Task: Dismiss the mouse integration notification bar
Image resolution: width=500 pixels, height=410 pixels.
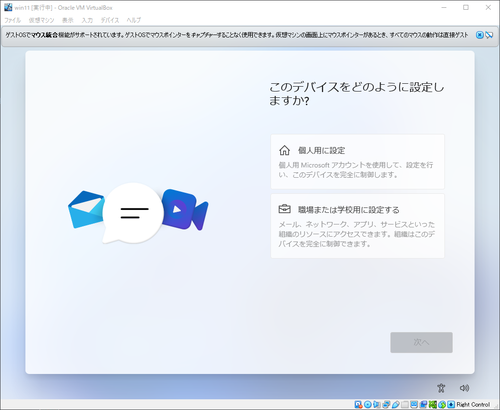Action: (480, 35)
